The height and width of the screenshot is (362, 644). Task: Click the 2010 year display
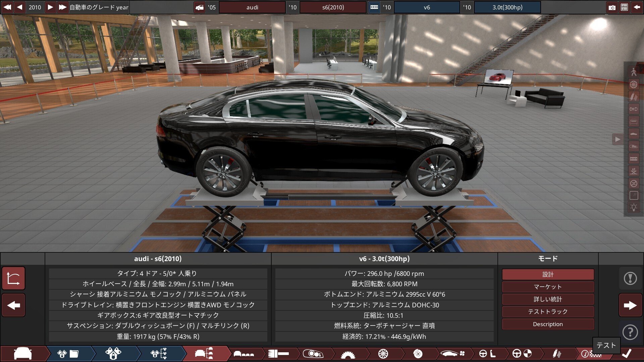click(x=35, y=7)
